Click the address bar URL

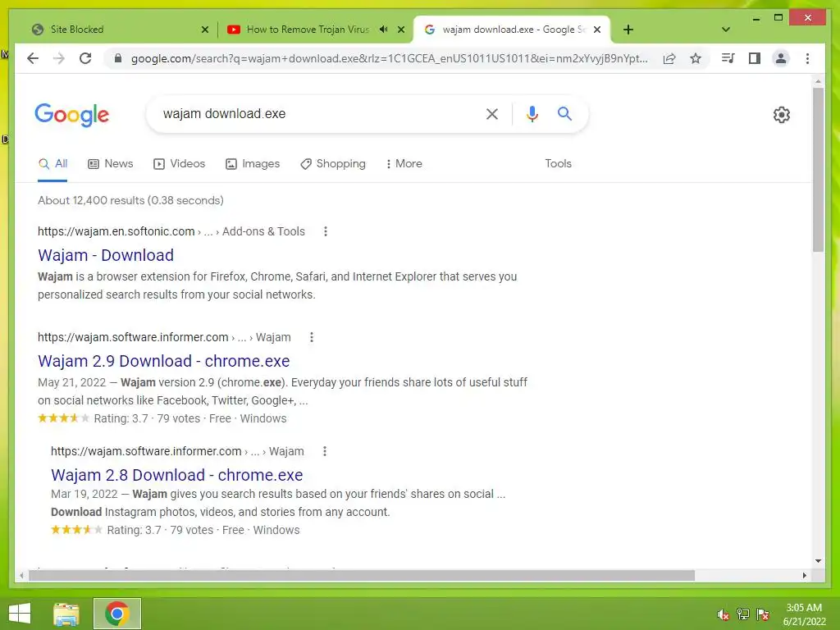point(390,58)
